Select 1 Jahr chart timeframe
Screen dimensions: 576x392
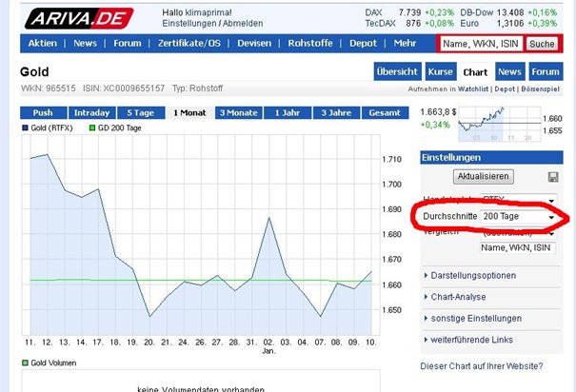(x=288, y=112)
